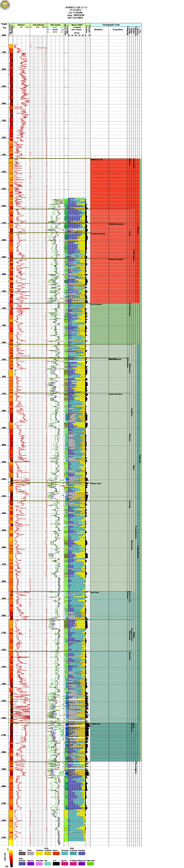Screen dimensions: 184x868
Task: Click the Coal legend pattern
Action: point(56,864)
